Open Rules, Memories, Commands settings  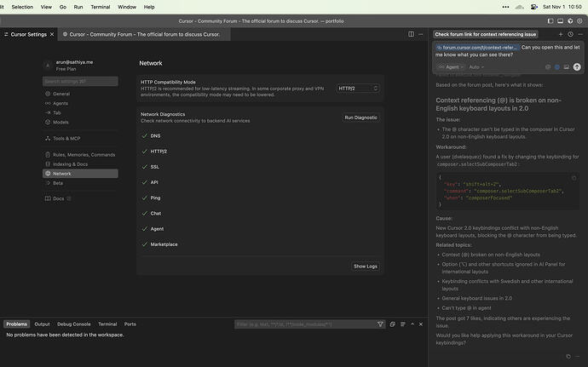click(x=80, y=154)
